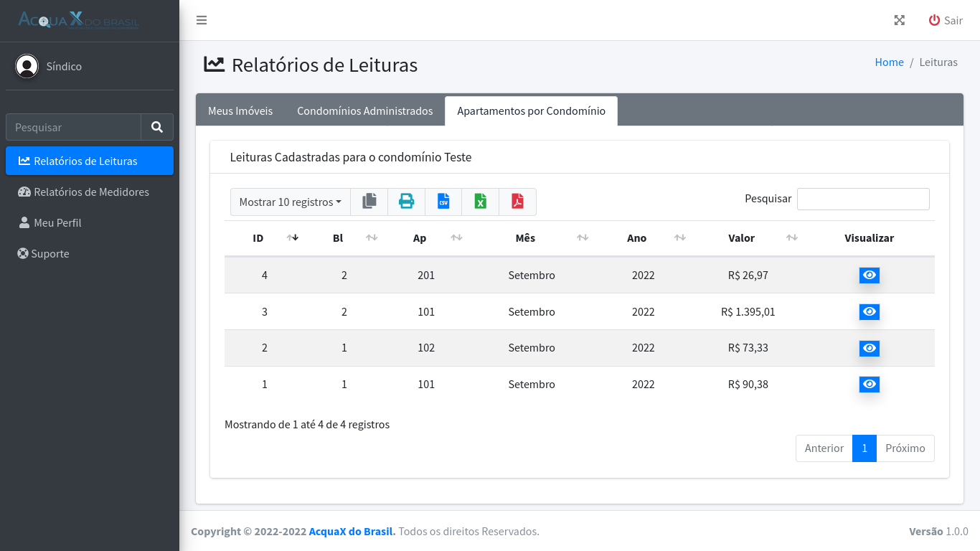Export table to Excel spreadsheet
The height and width of the screenshot is (551, 980).
point(481,202)
